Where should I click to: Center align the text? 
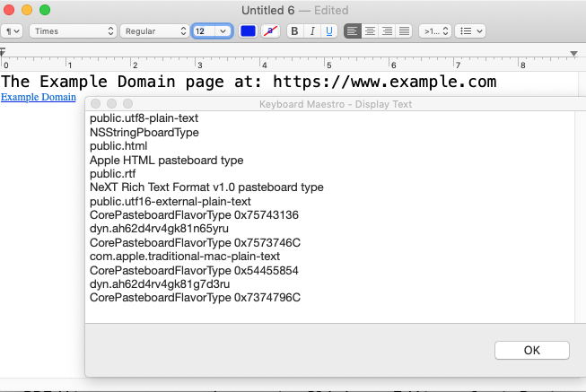tap(370, 31)
